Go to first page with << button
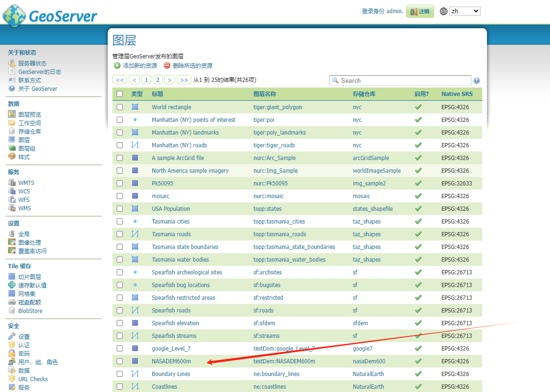 coord(120,80)
